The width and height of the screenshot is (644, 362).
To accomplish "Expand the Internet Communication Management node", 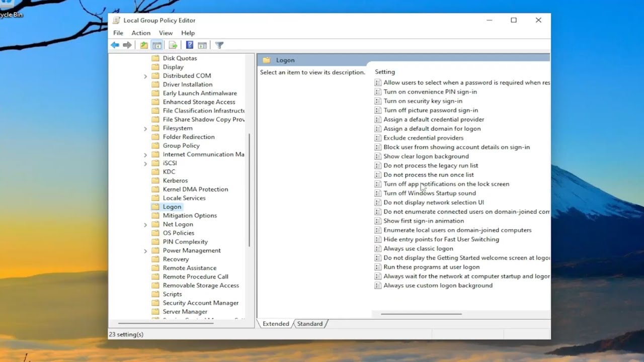I will click(x=145, y=154).
